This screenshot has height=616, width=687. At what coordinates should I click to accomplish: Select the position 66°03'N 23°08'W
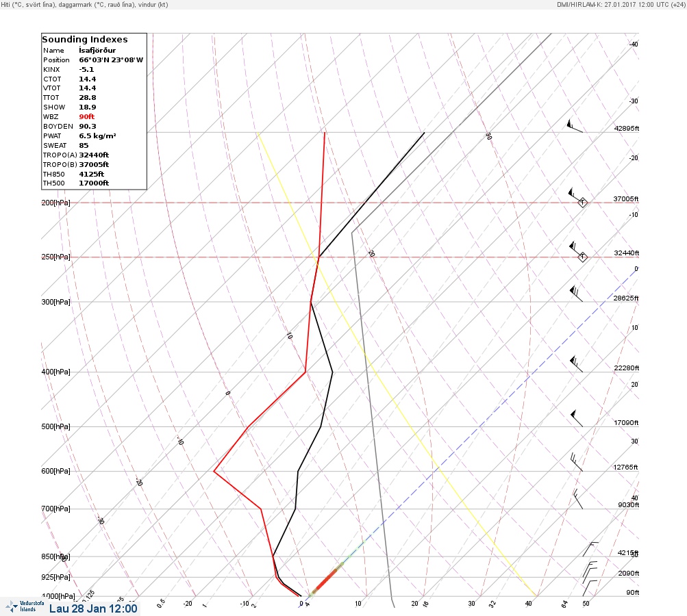point(111,60)
